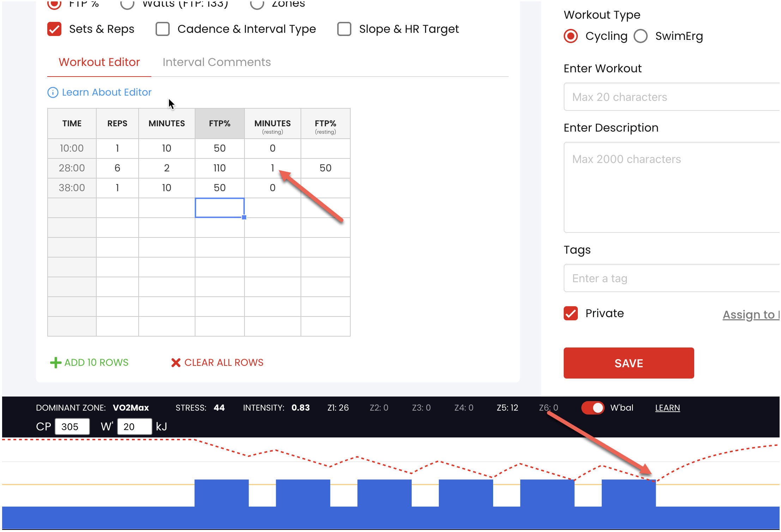The image size is (781, 532).
Task: Click the highlighted empty FTP% cell
Action: tap(219, 207)
